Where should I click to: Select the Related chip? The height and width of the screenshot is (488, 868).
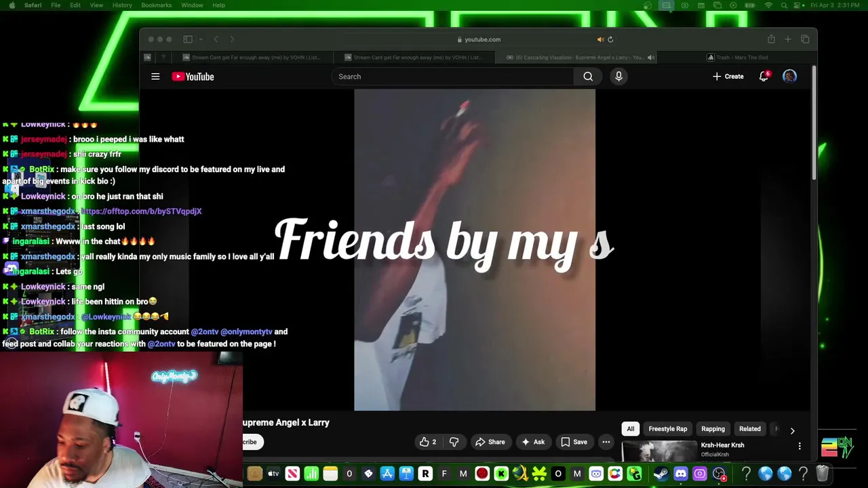(x=750, y=429)
